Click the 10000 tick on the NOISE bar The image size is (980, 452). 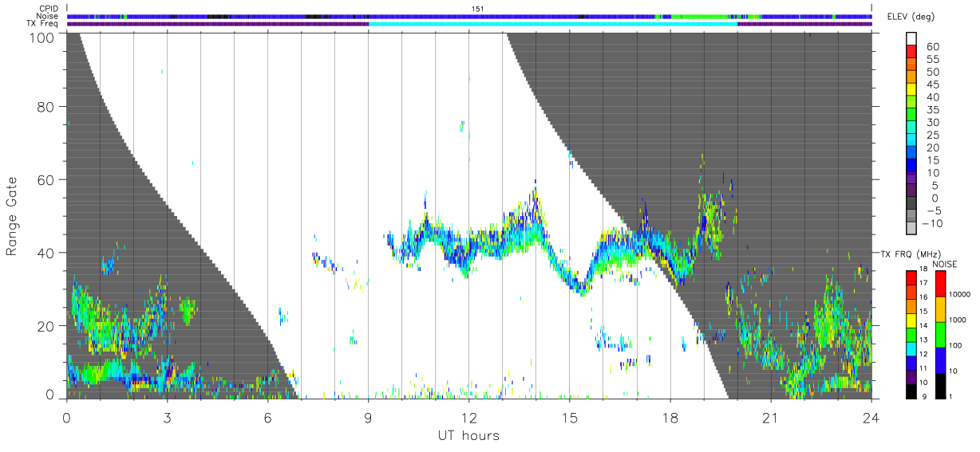click(961, 295)
